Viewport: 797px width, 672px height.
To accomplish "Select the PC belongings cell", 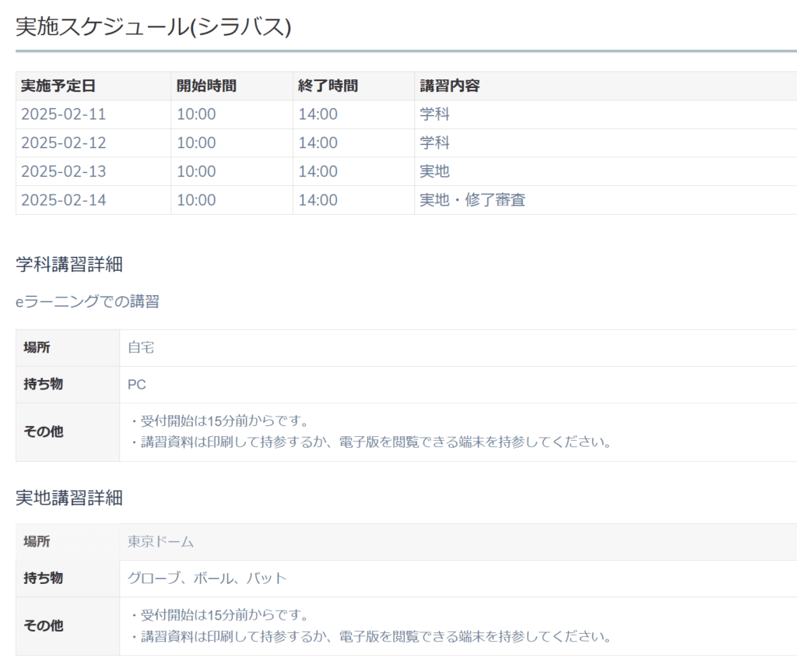I will point(137,385).
